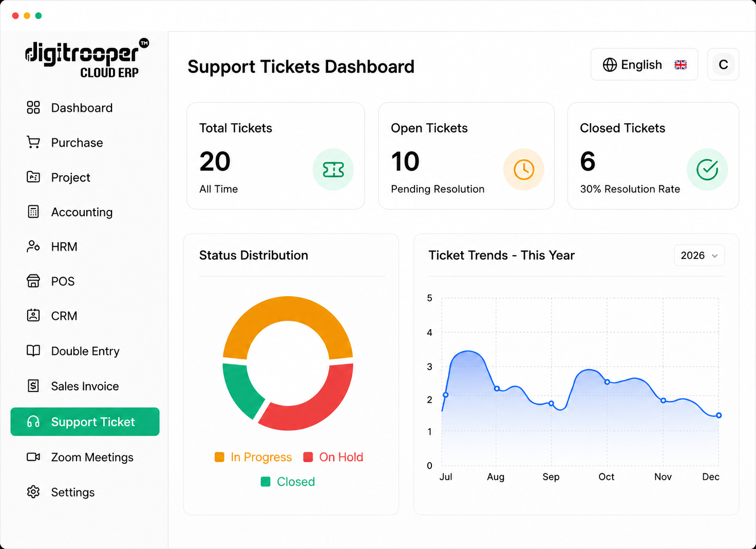Click the orange In Progress donut segment
Image resolution: width=756 pixels, height=549 pixels.
click(x=288, y=309)
